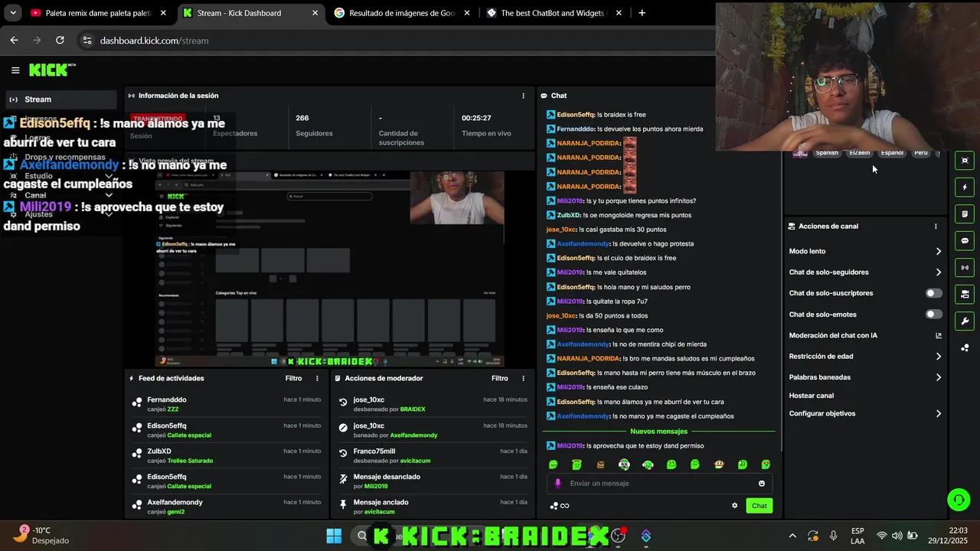Click ZulbXD Trolleo Saturado feed entry
Viewport: 980px width, 551px height.
[x=228, y=456]
